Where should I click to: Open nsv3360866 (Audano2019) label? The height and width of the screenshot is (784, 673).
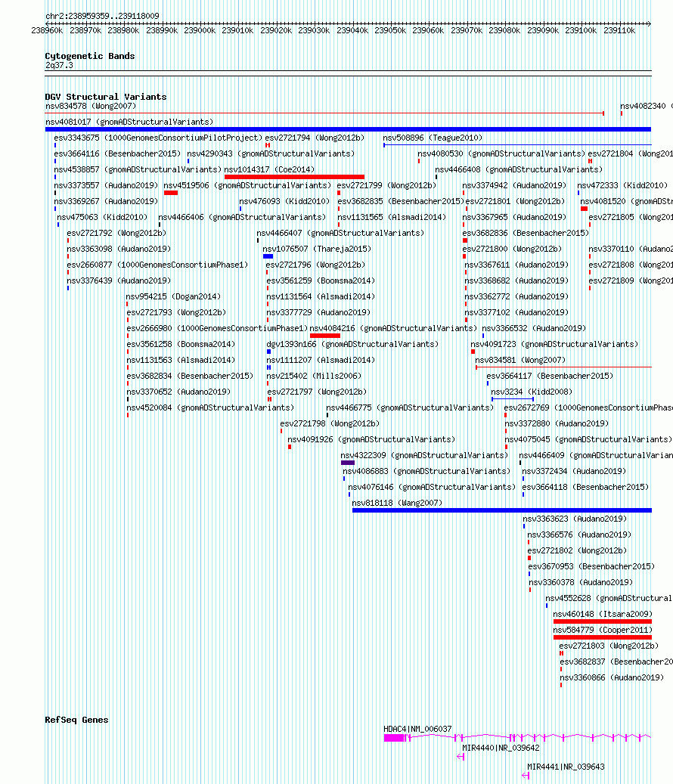click(612, 678)
